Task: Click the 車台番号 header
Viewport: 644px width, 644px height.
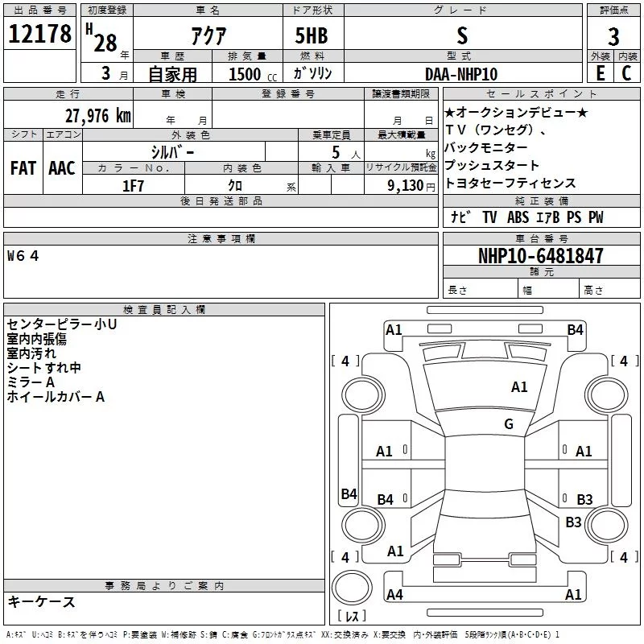Action: [541, 238]
